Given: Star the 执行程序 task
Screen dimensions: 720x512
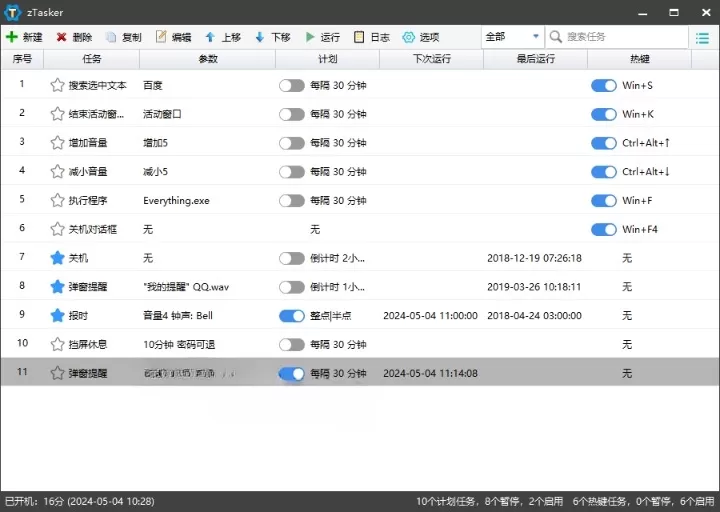Looking at the screenshot, I should [57, 201].
